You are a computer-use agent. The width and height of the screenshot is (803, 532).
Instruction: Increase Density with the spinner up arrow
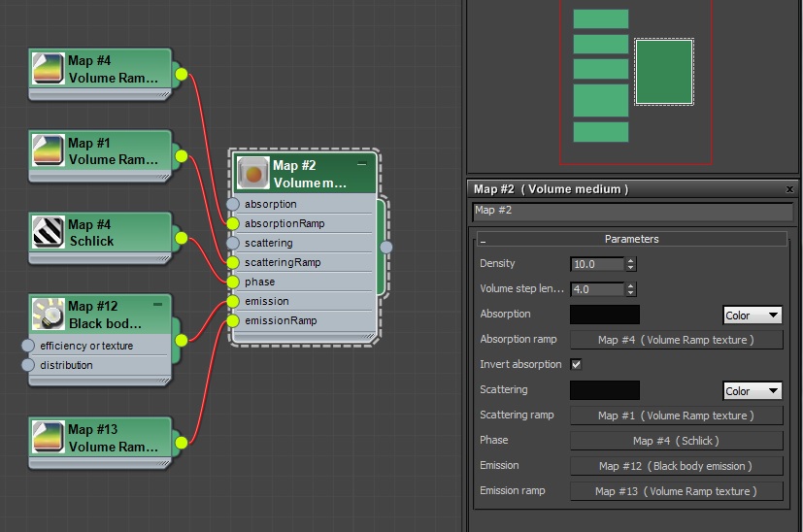pyautogui.click(x=631, y=260)
